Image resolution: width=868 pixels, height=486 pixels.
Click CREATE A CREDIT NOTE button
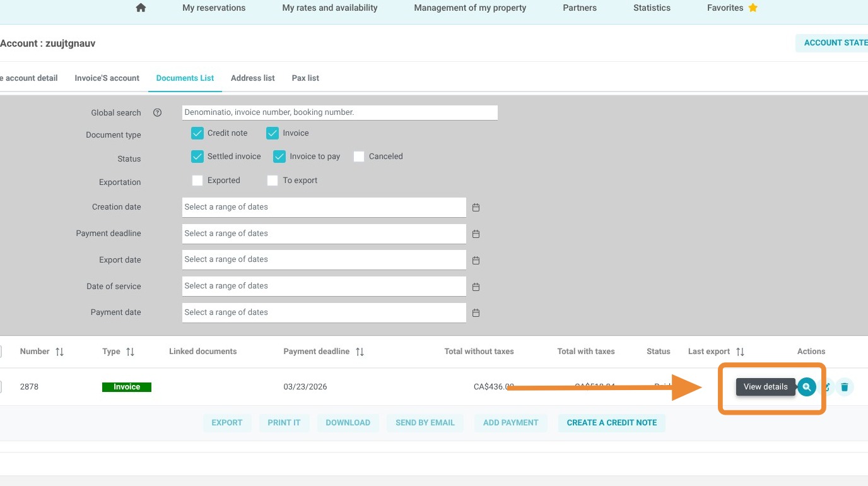pyautogui.click(x=612, y=423)
